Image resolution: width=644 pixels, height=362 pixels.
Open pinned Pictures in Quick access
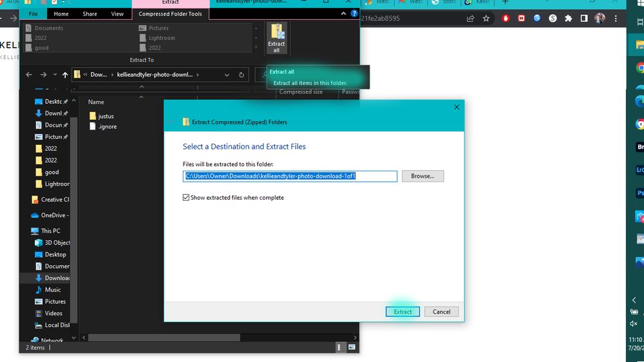52,137
